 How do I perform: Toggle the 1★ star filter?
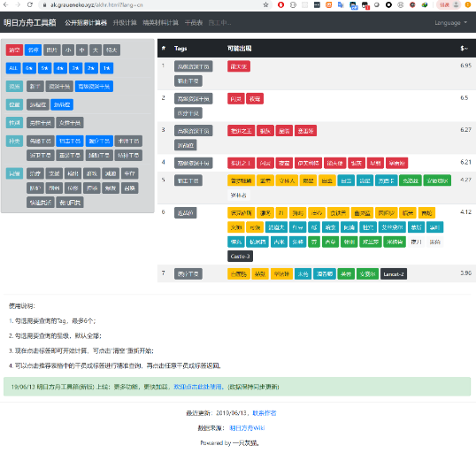tap(106, 68)
